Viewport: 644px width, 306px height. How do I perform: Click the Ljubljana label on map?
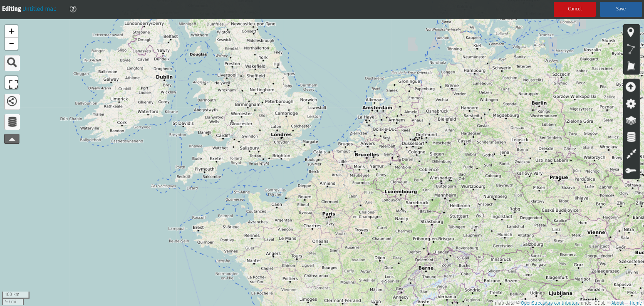(x=560, y=293)
